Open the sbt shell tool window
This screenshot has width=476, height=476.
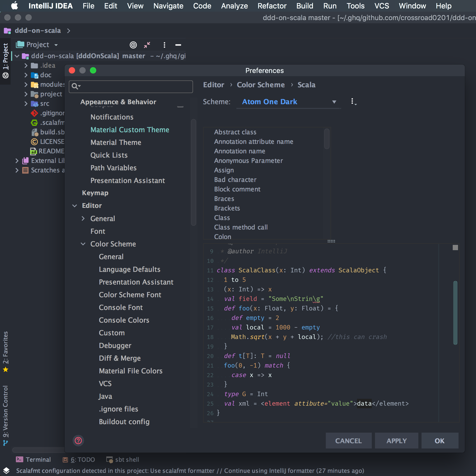click(123, 460)
